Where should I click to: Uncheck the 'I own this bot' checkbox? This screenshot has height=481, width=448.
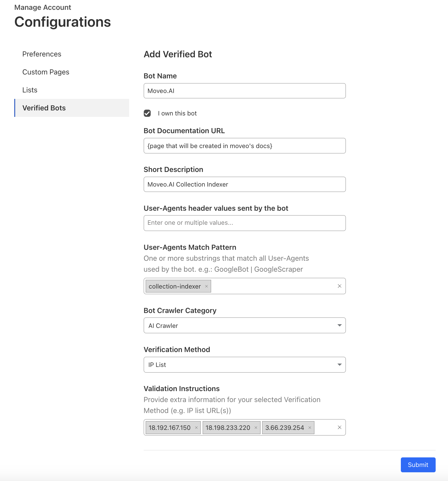point(147,113)
